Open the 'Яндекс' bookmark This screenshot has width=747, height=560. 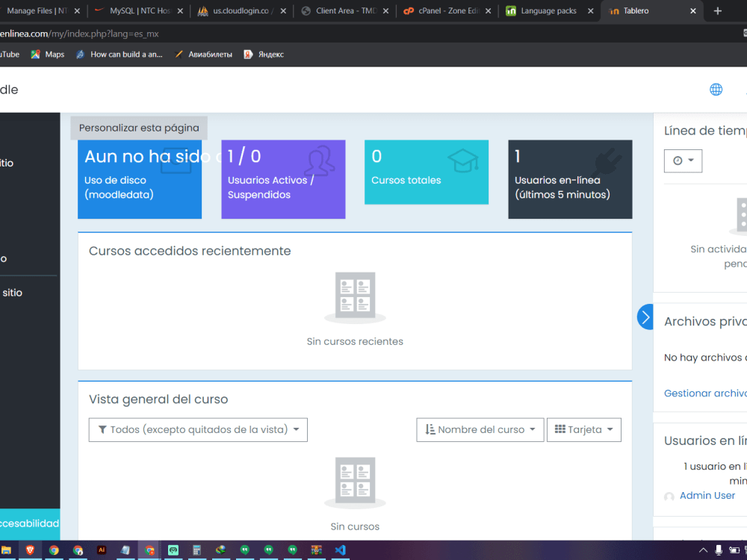point(264,55)
